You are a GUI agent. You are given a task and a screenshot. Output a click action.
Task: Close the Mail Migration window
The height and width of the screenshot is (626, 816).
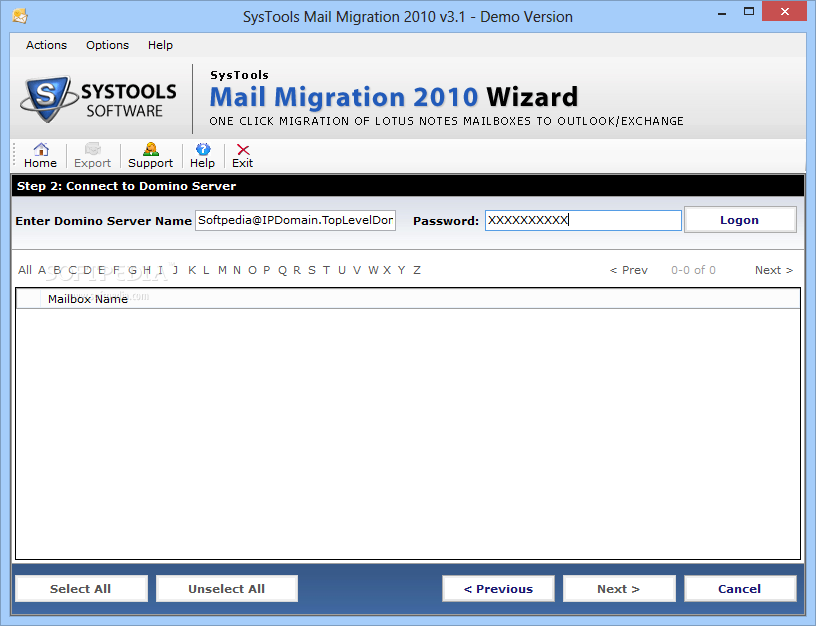[785, 11]
